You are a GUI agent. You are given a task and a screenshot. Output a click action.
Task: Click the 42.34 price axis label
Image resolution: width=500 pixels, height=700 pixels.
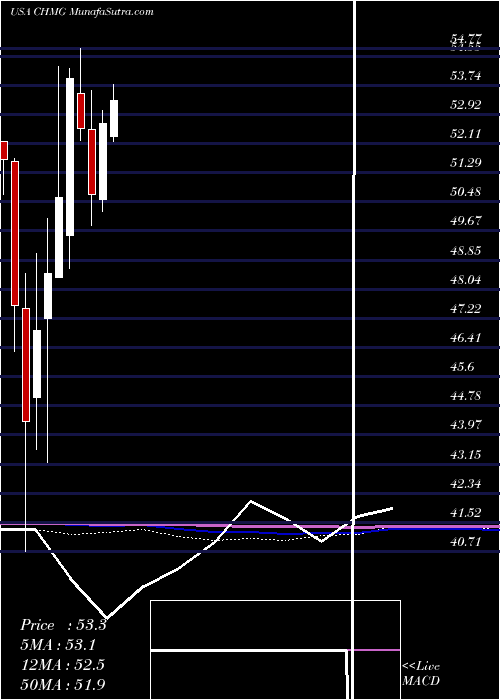[x=466, y=484]
